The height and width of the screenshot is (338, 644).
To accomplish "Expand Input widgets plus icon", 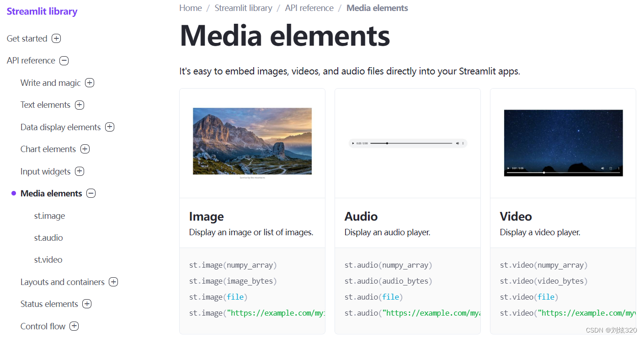I will 80,171.
